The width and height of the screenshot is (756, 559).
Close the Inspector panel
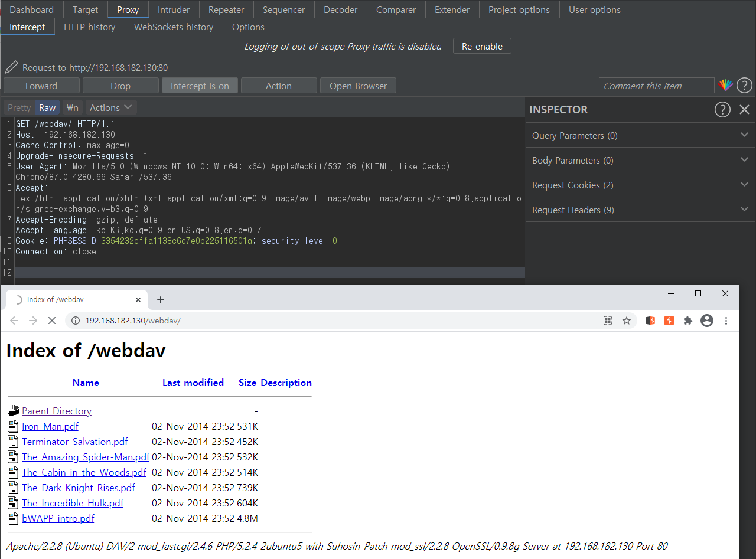(x=744, y=109)
